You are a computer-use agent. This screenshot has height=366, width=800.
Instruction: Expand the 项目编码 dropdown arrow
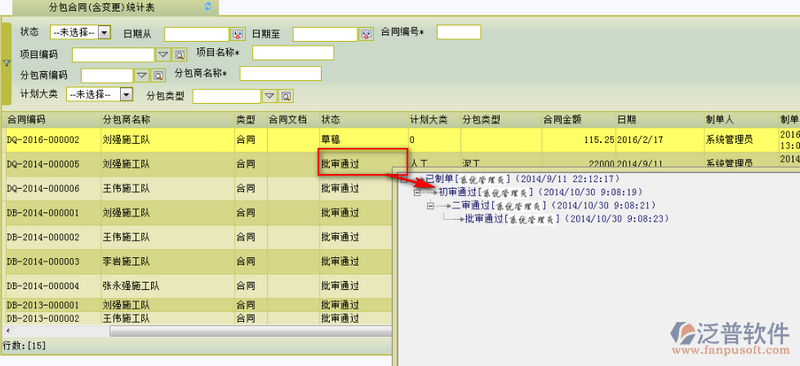163,55
